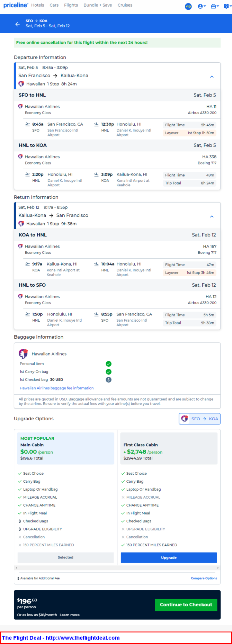Click the Hawaiian Airlines logo in Baggage Information
Screen dimensions: 232x644
pos(23,354)
